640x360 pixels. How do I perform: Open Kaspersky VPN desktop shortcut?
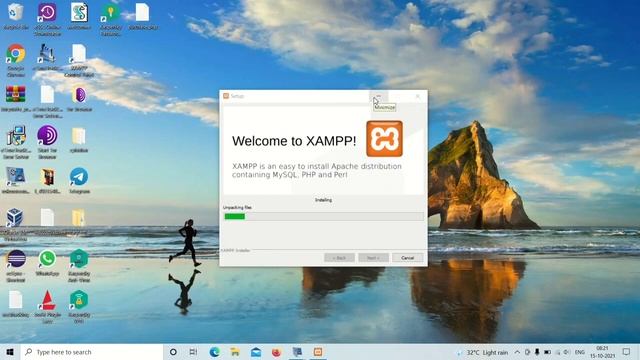[79, 300]
